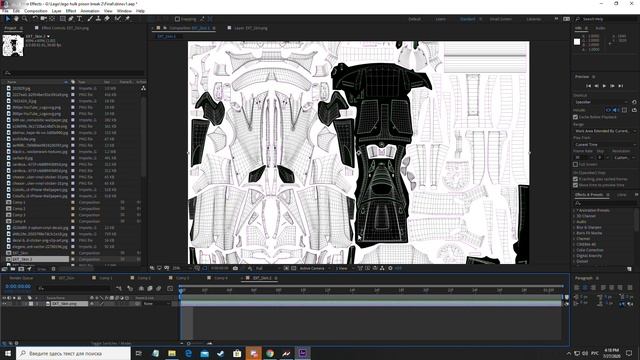Open the preview Resolution dropdown showing Custom
Viewport: 640px width, 360px height.
(624, 158)
